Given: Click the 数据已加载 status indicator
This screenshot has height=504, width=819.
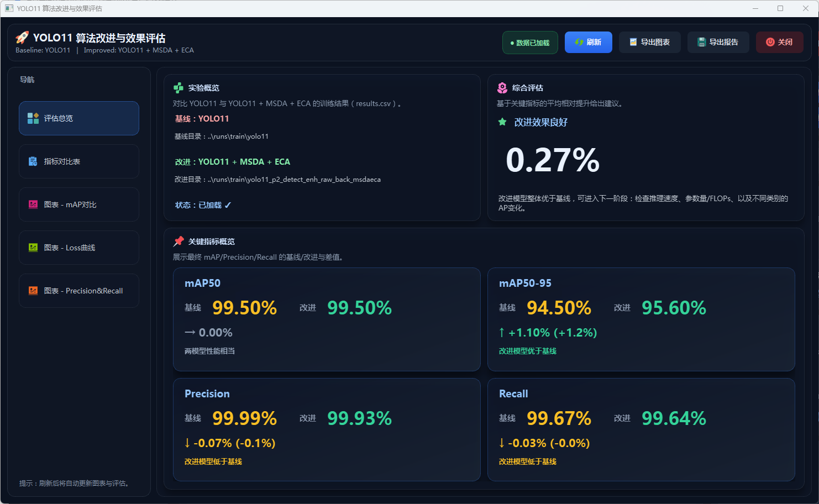Looking at the screenshot, I should click(530, 43).
